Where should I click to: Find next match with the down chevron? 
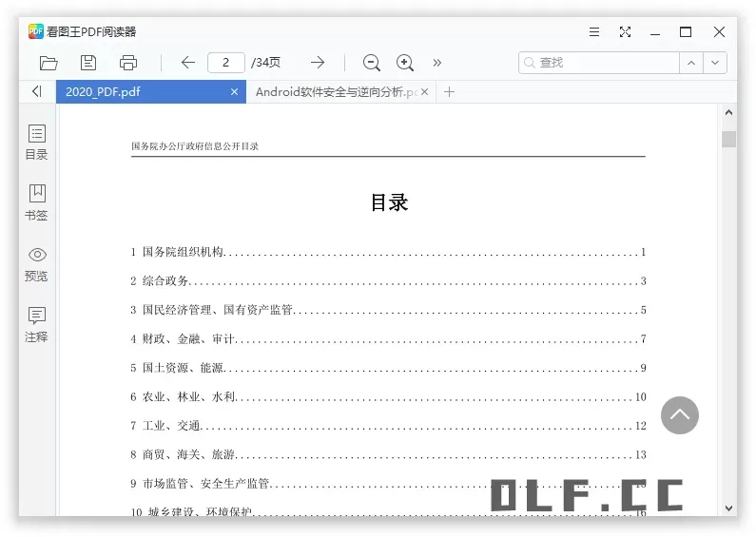(715, 63)
